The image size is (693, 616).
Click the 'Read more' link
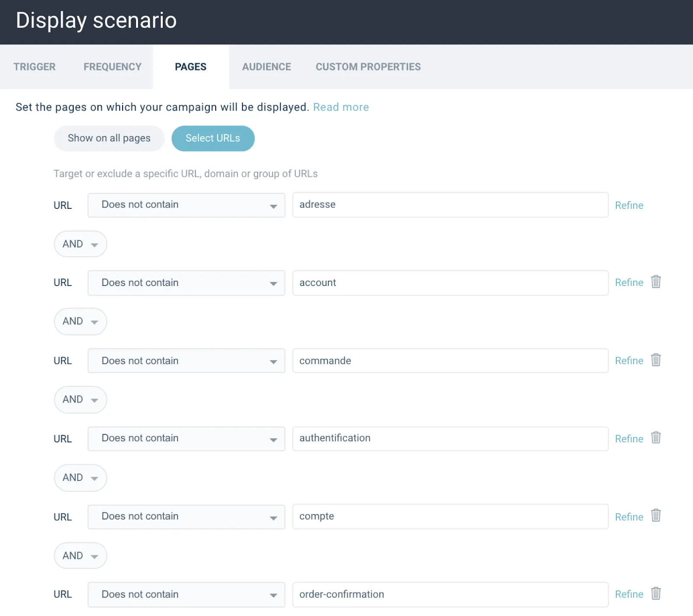341,107
